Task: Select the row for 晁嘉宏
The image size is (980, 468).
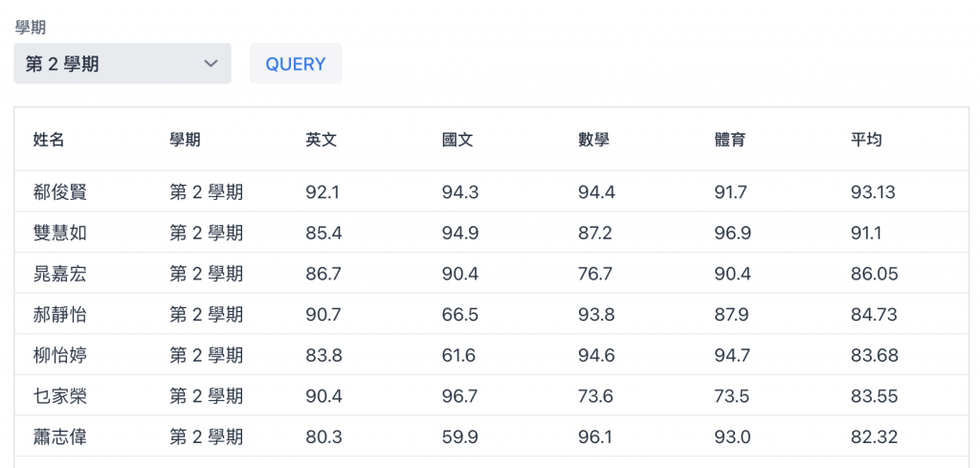Action: 491,273
